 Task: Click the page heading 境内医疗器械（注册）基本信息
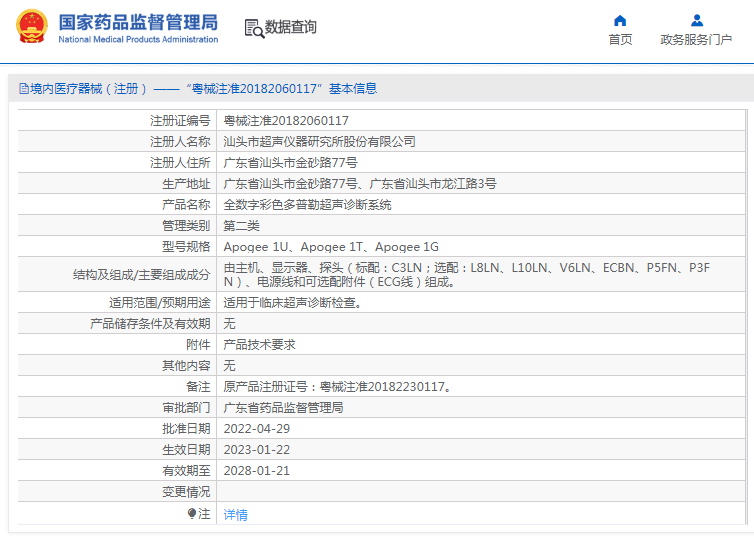pos(203,89)
